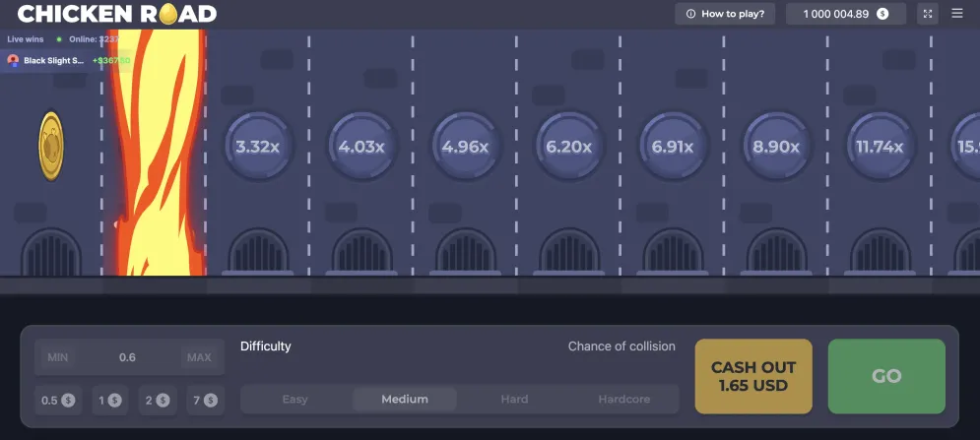Click the dollar coin icon beside balance
980x440 pixels.
882,14
